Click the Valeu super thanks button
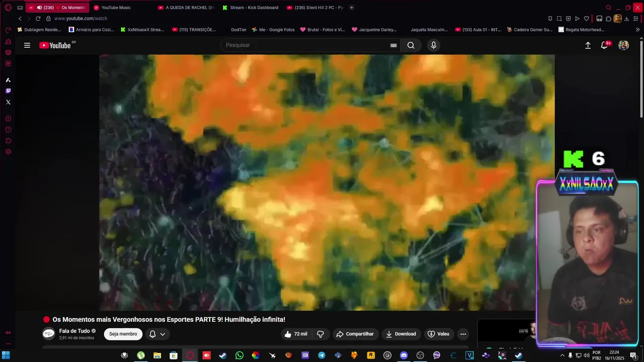Viewport: 644px width, 362px height. 438,334
